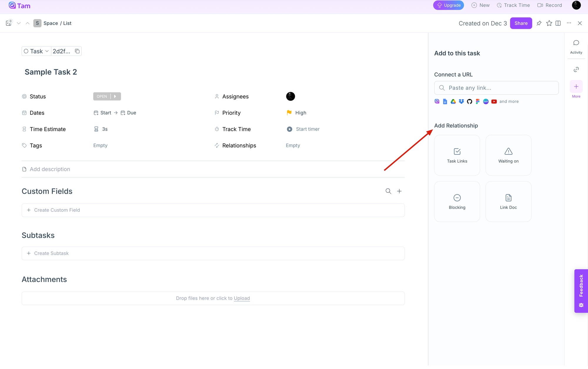Viewport: 588px width, 369px height.
Task: Open the three-dot more options menu
Action: [569, 23]
